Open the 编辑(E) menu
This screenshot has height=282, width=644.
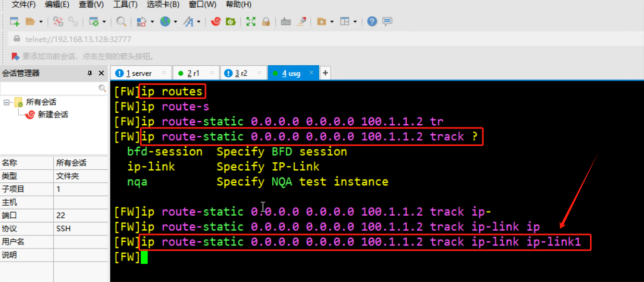click(x=57, y=5)
